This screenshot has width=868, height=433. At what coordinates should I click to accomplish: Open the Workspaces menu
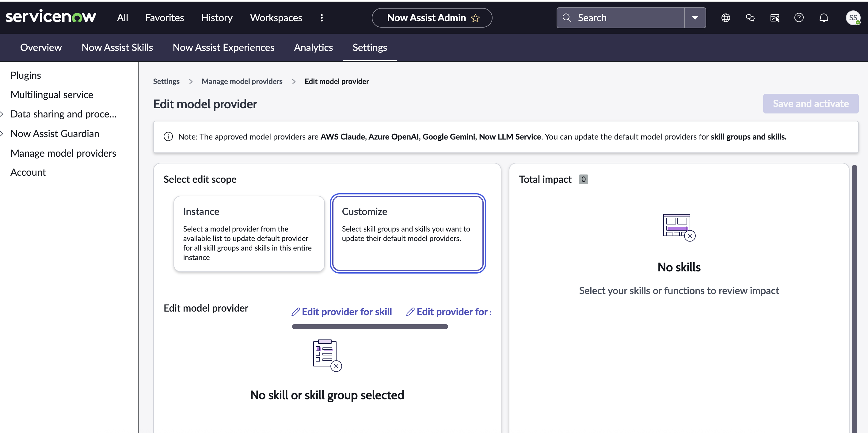click(x=276, y=18)
